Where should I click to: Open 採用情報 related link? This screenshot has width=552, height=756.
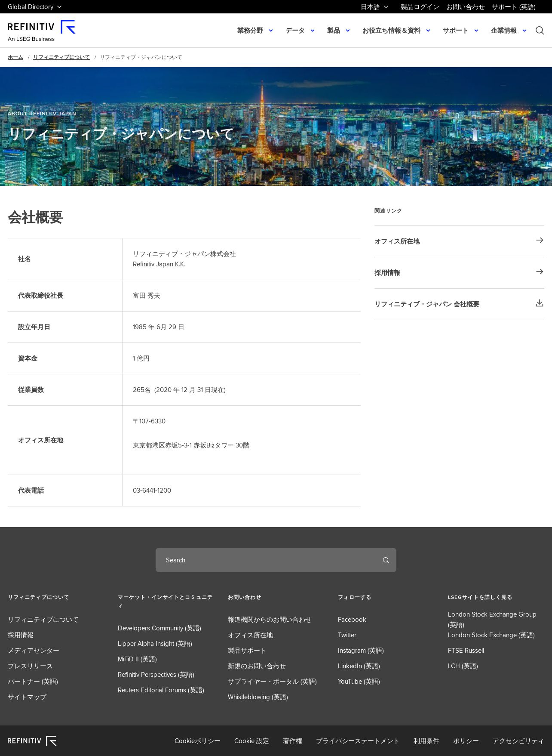pos(459,273)
